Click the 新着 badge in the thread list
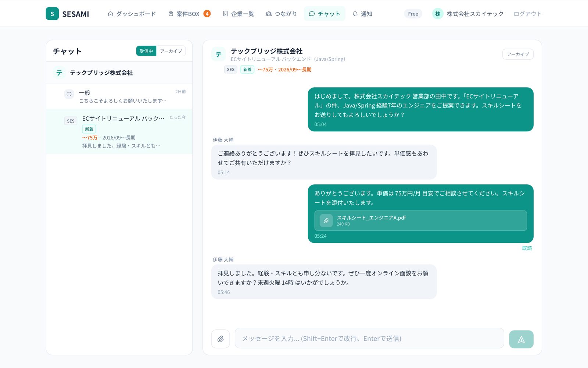This screenshot has height=368, width=588. [89, 129]
